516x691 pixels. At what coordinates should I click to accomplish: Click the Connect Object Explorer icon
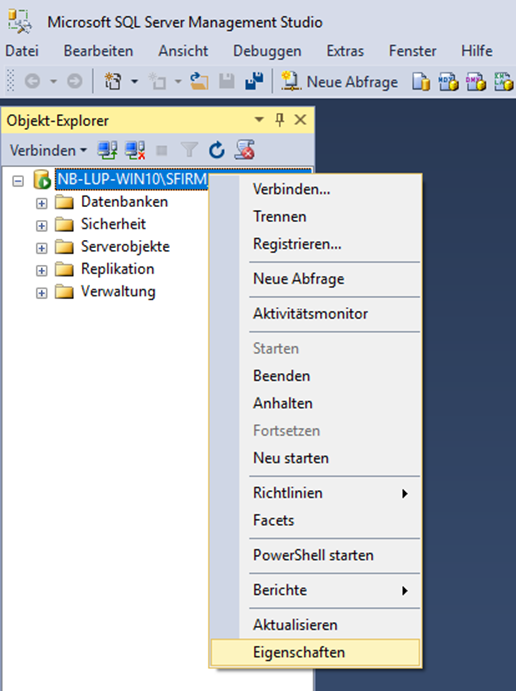coord(107,150)
